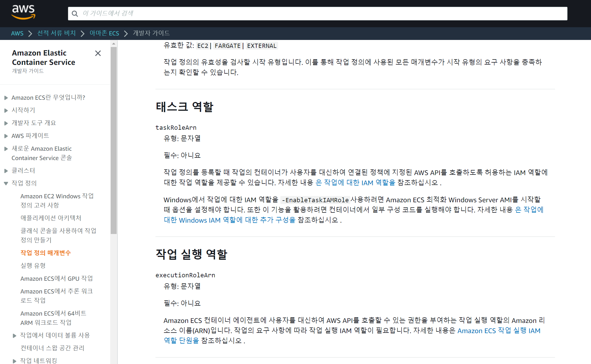Expand the 'AWS 파게이트' arrow
The image size is (591, 364).
pyautogui.click(x=6, y=136)
